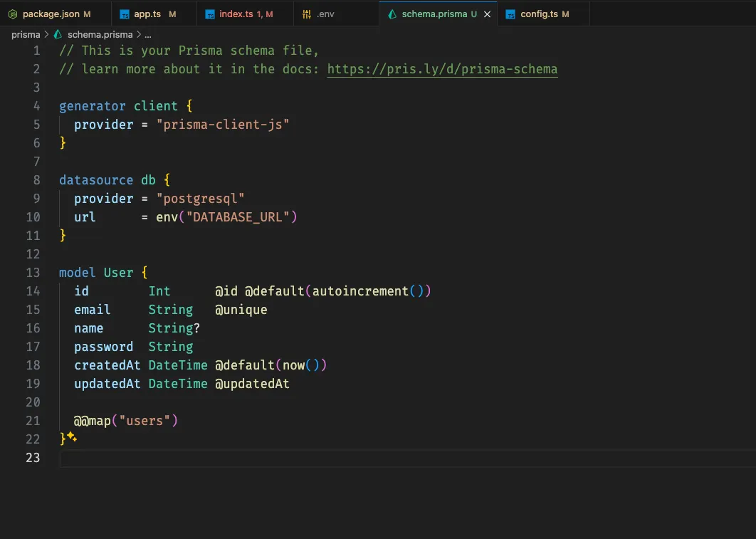Click the 'client' identifier on line 4
This screenshot has width=756, height=539.
click(x=155, y=106)
